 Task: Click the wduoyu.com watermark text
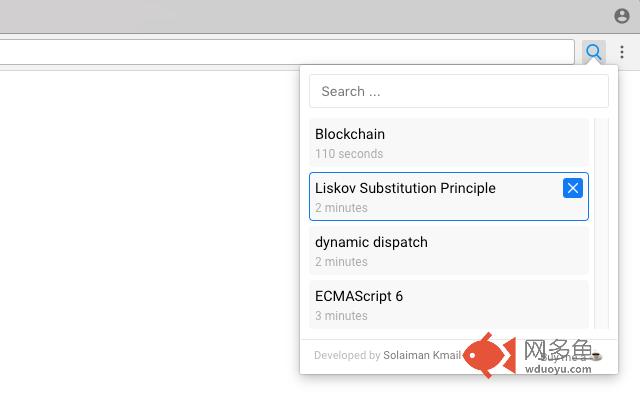coord(558,369)
